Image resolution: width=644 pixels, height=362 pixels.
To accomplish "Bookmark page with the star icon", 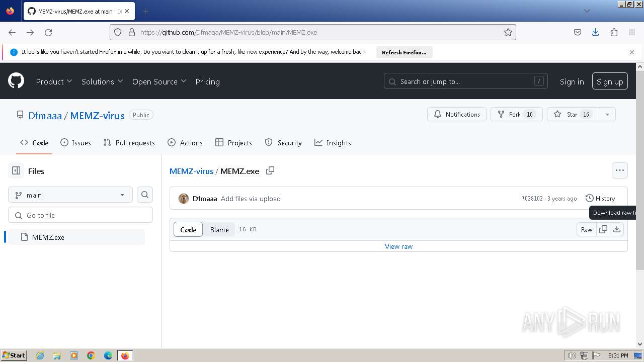I will coord(508,32).
